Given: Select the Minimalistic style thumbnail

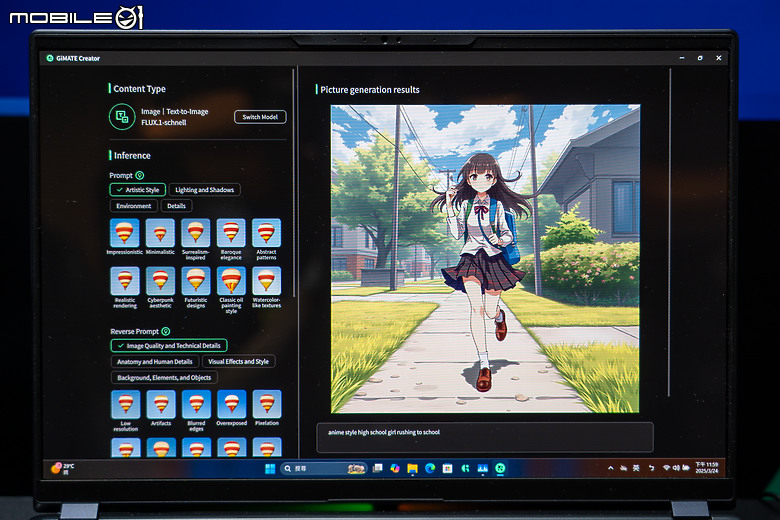Looking at the screenshot, I should pyautogui.click(x=160, y=233).
